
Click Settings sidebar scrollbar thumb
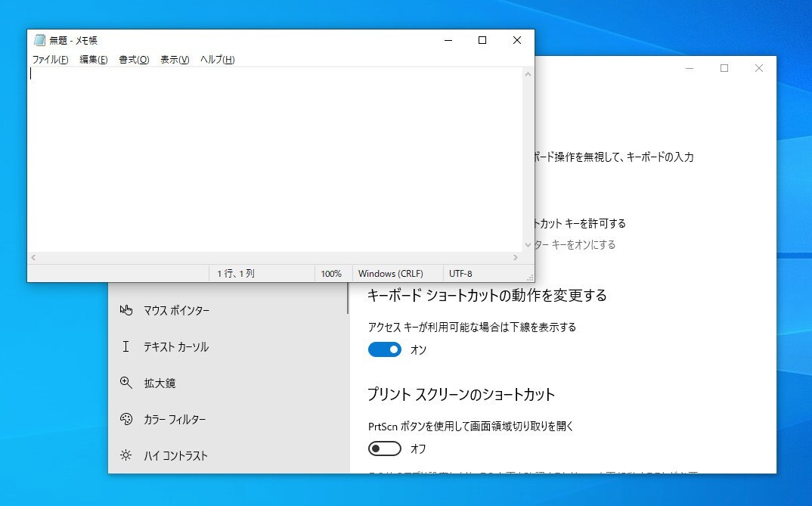348,298
